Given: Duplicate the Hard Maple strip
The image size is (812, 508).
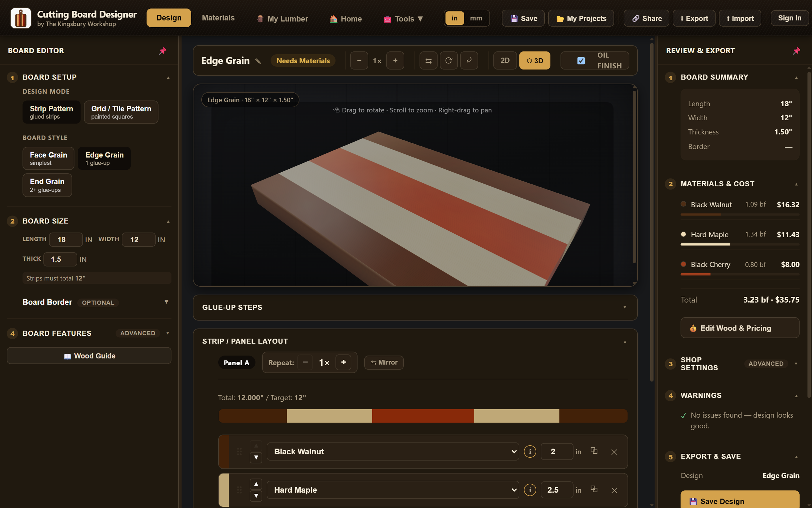Looking at the screenshot, I should 594,489.
